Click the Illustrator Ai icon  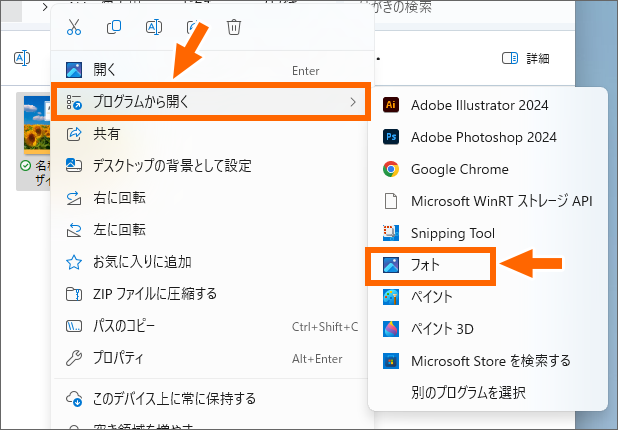(391, 105)
